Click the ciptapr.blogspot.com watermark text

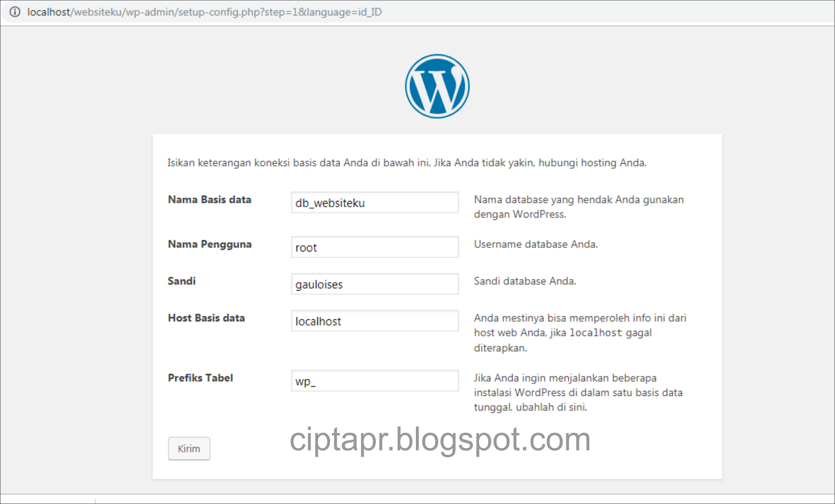point(439,440)
